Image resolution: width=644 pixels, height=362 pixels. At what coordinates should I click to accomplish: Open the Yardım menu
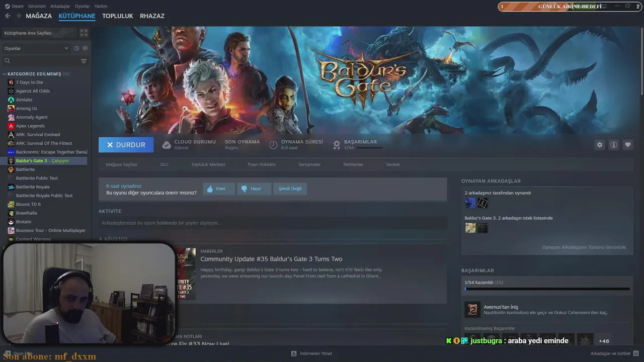point(101,6)
